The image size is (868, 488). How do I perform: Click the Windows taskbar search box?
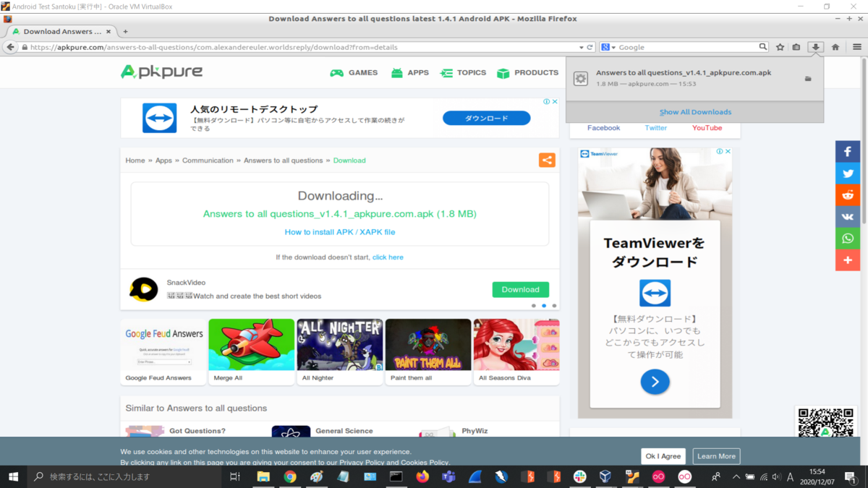coord(124,476)
